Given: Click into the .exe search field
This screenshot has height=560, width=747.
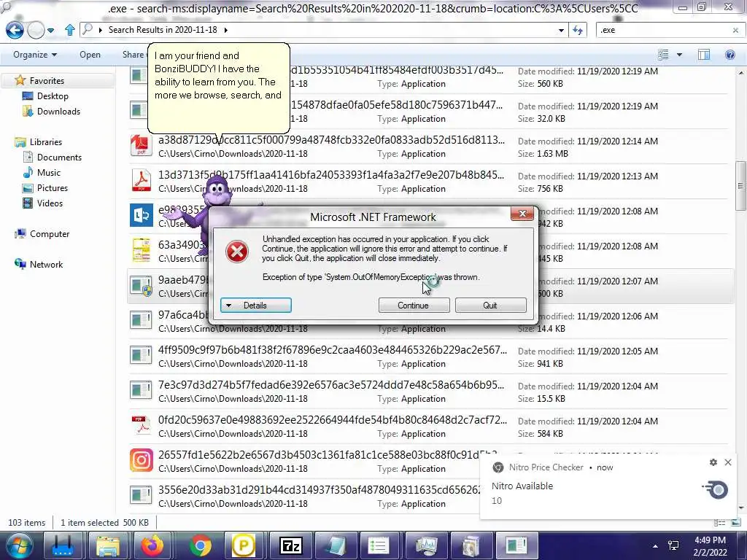Looking at the screenshot, I should pos(663,30).
